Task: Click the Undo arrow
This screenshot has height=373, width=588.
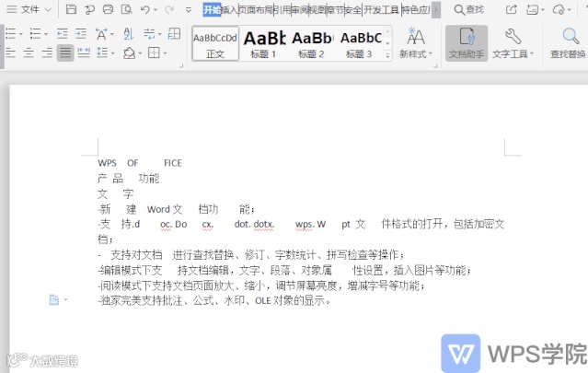Action: click(x=145, y=9)
